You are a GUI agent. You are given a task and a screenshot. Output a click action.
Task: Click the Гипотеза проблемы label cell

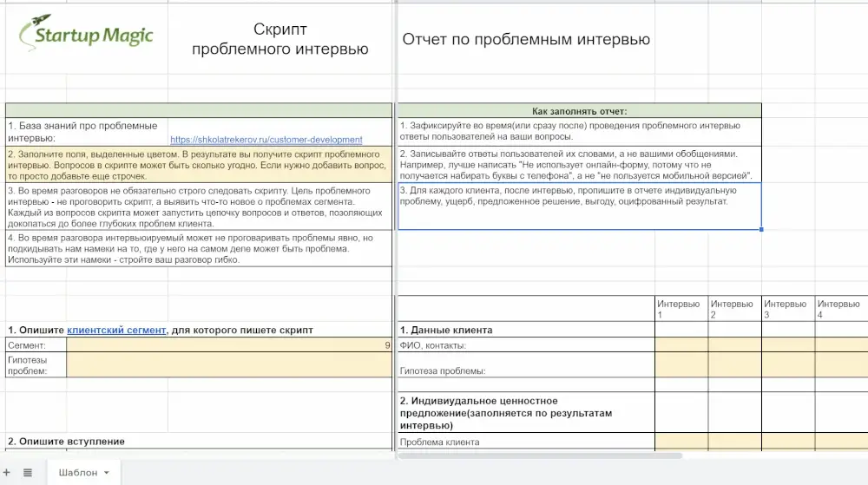click(x=526, y=365)
